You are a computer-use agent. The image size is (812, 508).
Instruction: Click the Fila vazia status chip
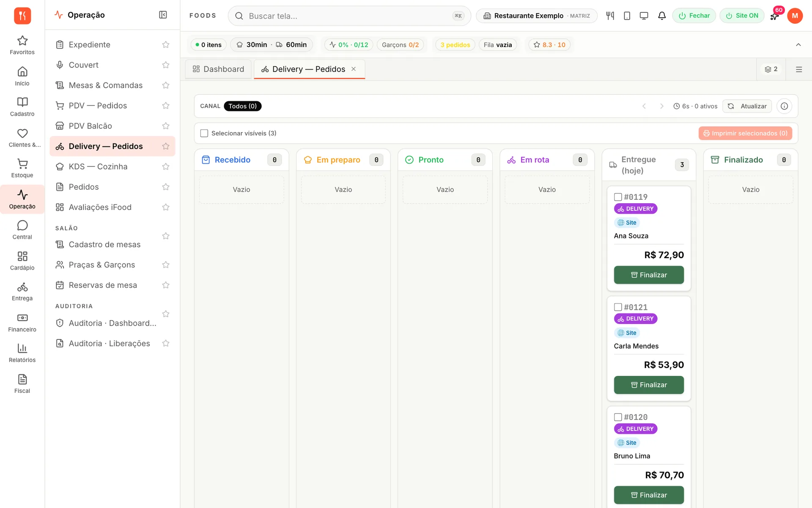498,45
